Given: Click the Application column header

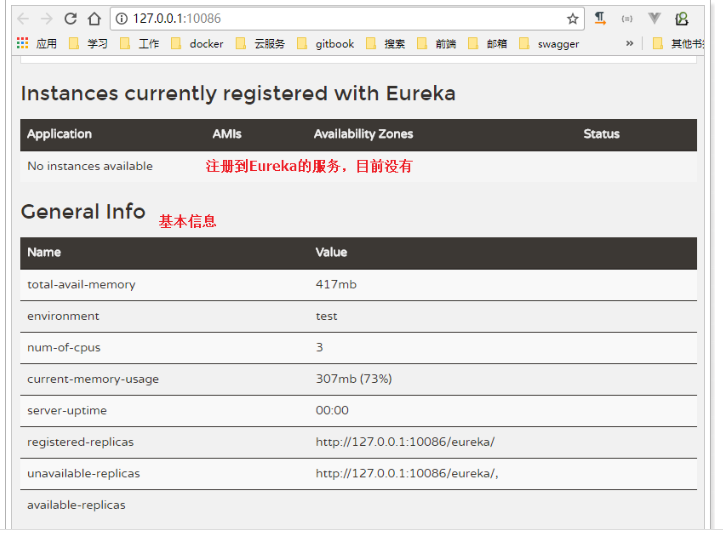Looking at the screenshot, I should point(59,134).
